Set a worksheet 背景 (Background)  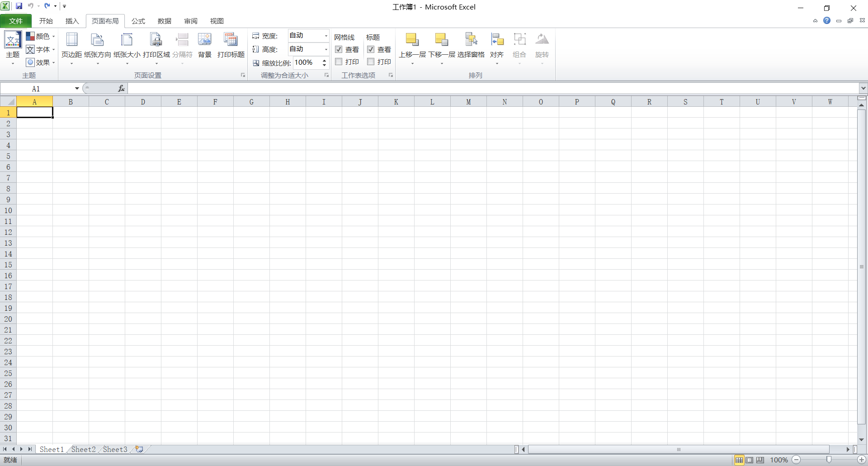tap(204, 45)
